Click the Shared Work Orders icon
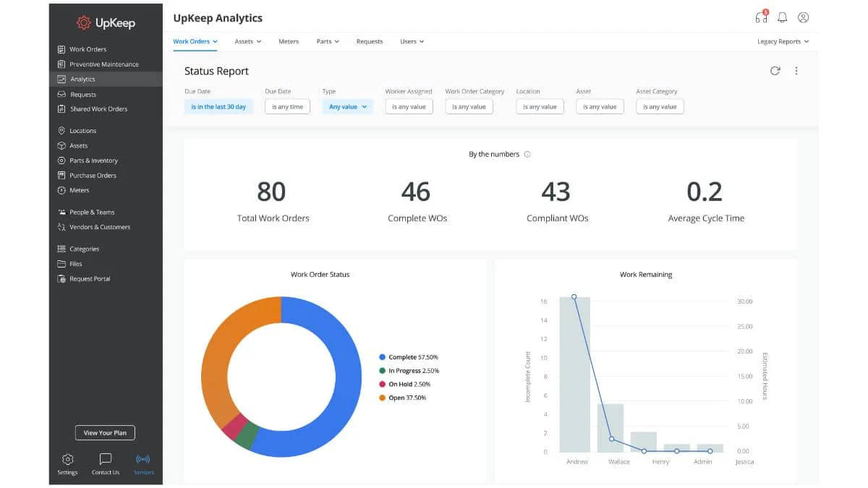Image resolution: width=868 pixels, height=488 pixels. pos(61,109)
